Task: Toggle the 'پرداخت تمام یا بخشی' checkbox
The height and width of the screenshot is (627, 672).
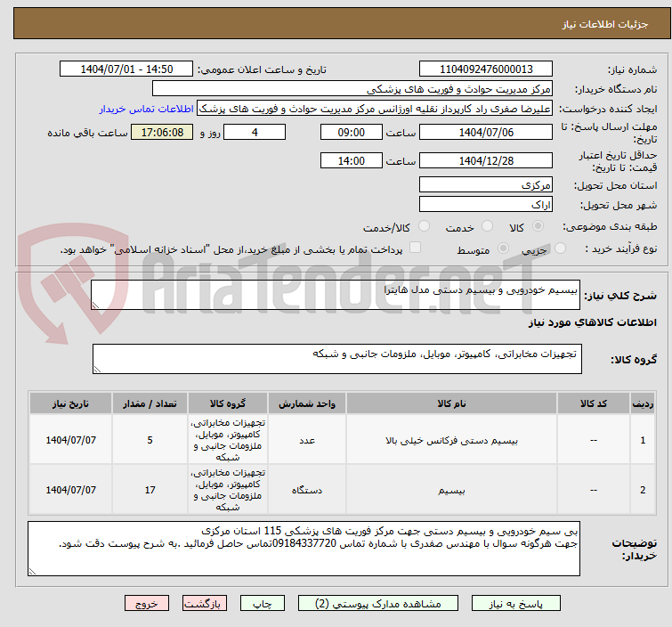Action: [x=415, y=248]
